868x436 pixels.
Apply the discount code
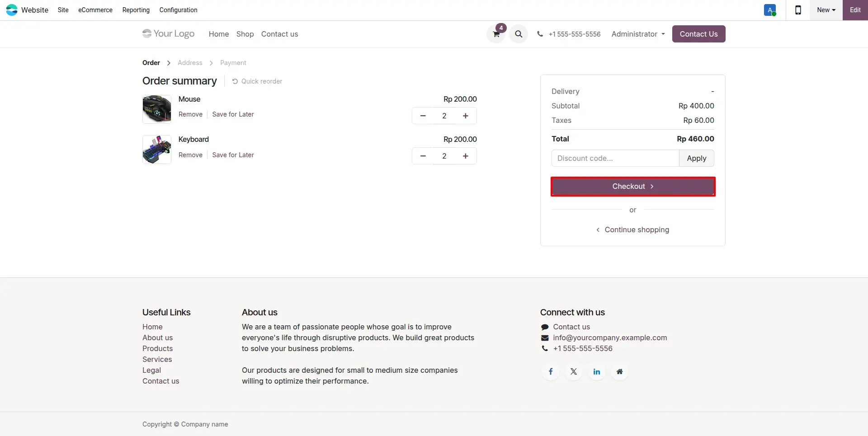coord(696,158)
